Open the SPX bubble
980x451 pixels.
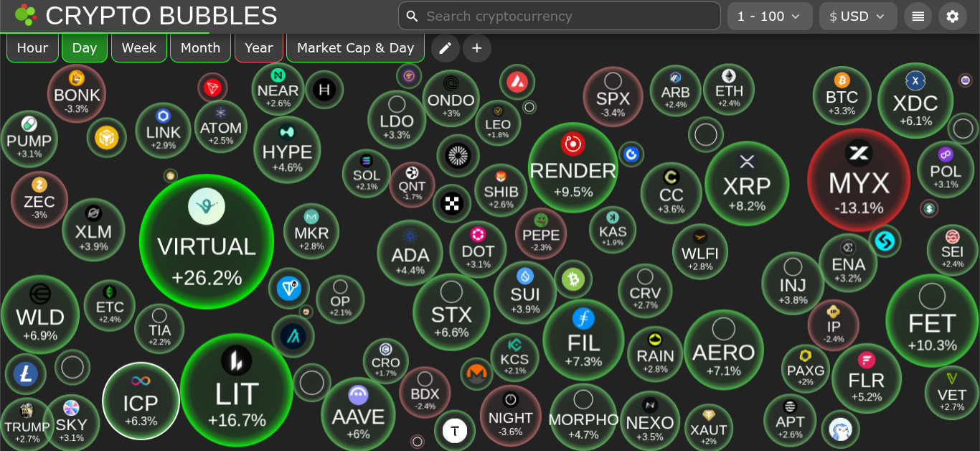point(613,97)
